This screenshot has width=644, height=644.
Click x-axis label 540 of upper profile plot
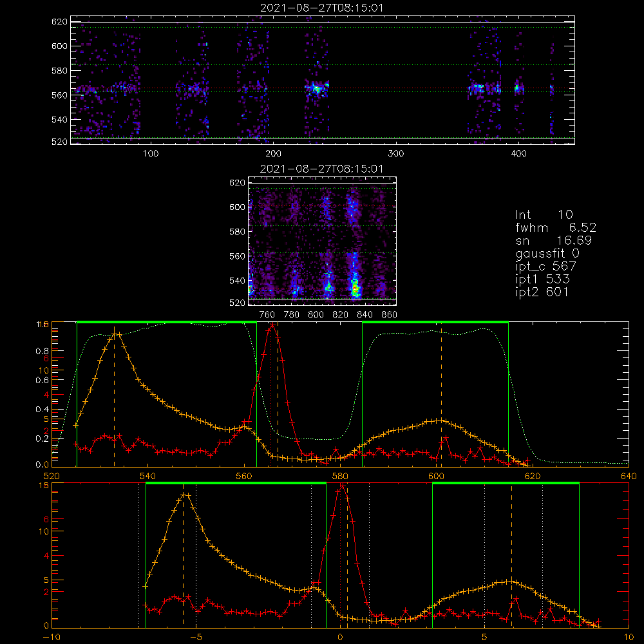tap(148, 477)
